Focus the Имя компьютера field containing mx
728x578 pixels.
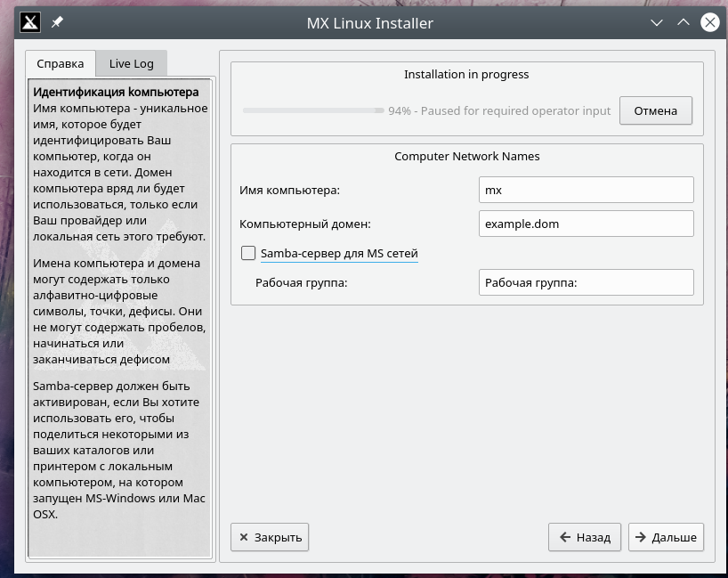tap(586, 190)
